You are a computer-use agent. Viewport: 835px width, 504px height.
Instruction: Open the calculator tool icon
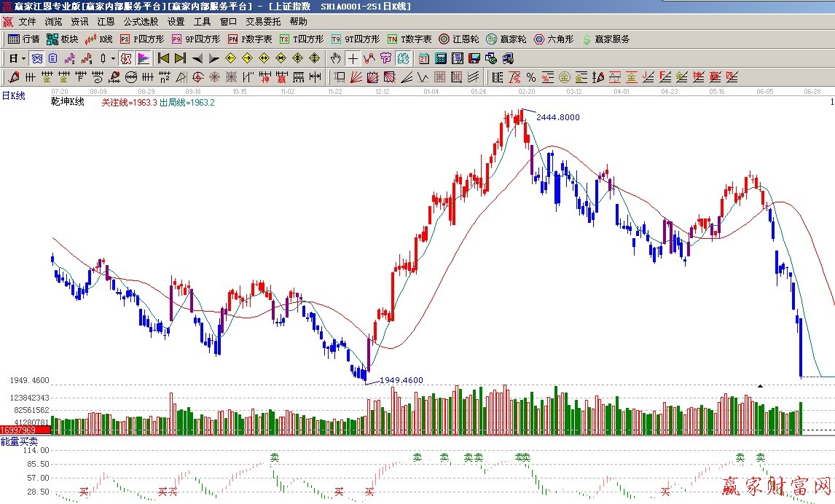(442, 58)
